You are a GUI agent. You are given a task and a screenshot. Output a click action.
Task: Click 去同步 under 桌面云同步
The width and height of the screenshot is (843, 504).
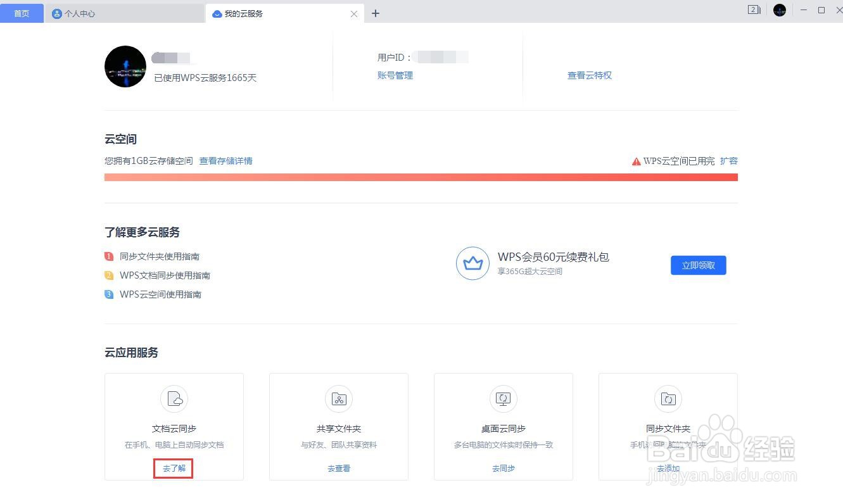pyautogui.click(x=504, y=469)
